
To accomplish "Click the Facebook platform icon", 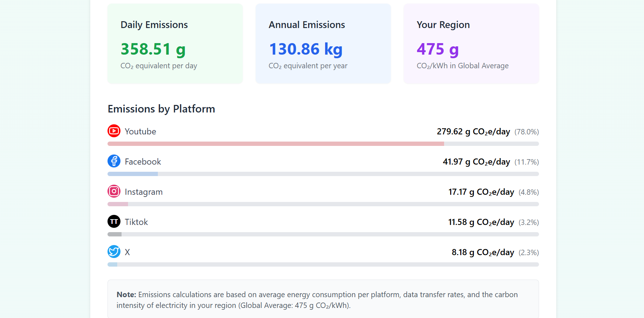I will pyautogui.click(x=114, y=161).
